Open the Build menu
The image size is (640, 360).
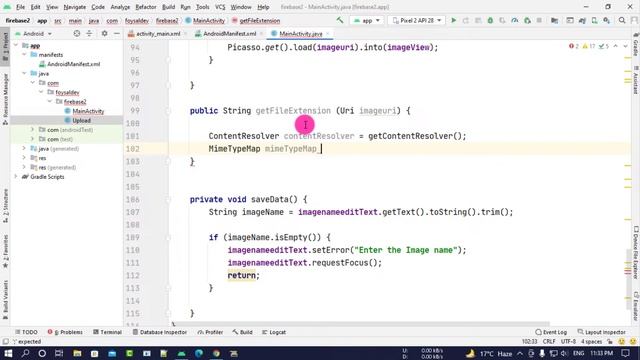[168, 7]
